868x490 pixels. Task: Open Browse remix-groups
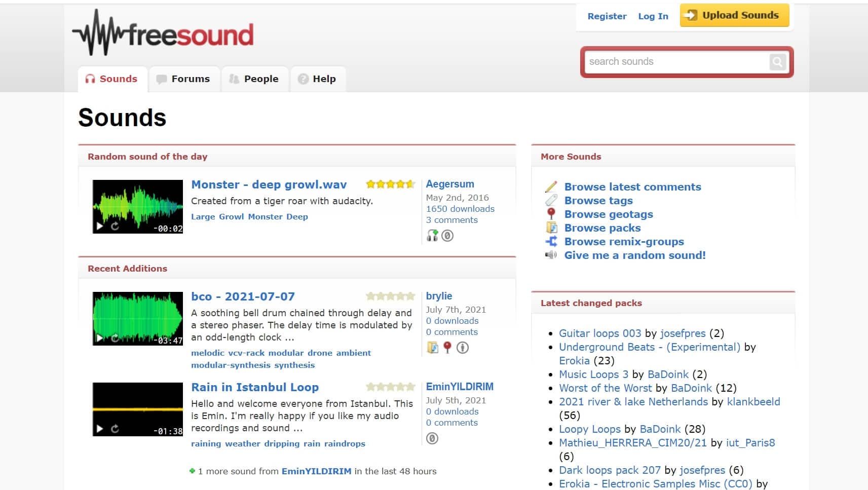click(624, 241)
